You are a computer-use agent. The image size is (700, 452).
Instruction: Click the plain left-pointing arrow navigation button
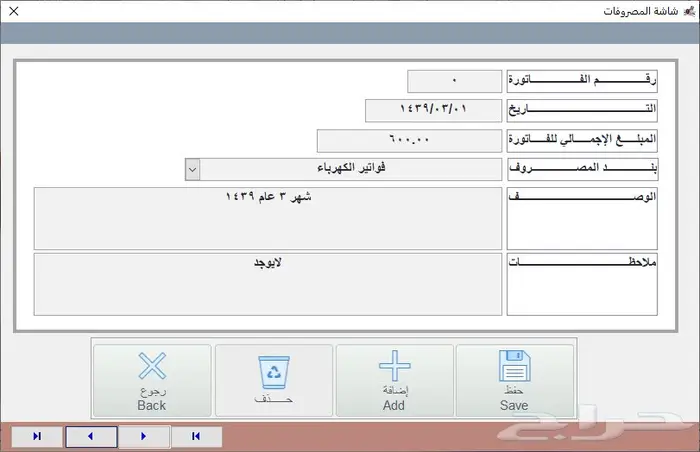(91, 436)
